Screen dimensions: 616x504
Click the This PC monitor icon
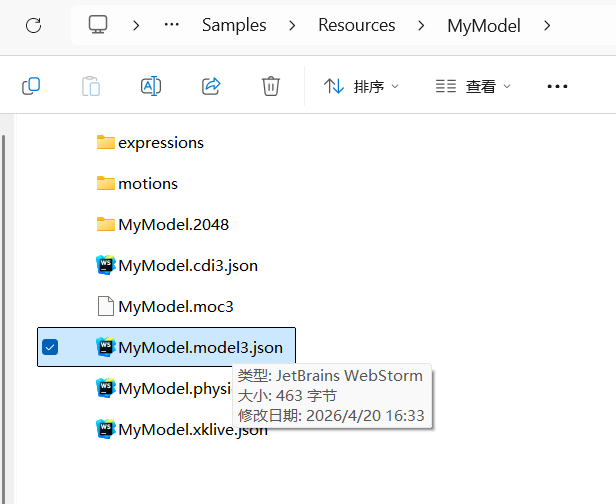[98, 25]
